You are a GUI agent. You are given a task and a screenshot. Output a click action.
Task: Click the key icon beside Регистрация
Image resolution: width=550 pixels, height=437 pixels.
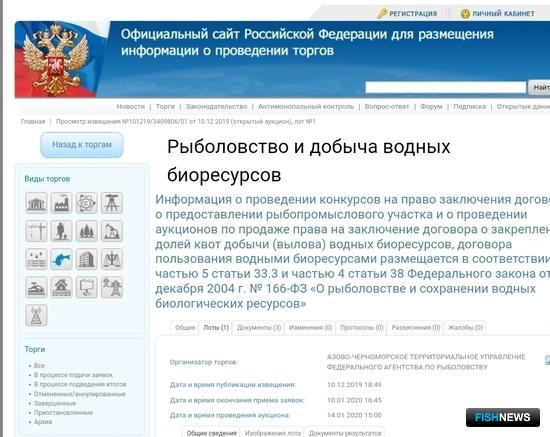[x=382, y=13]
